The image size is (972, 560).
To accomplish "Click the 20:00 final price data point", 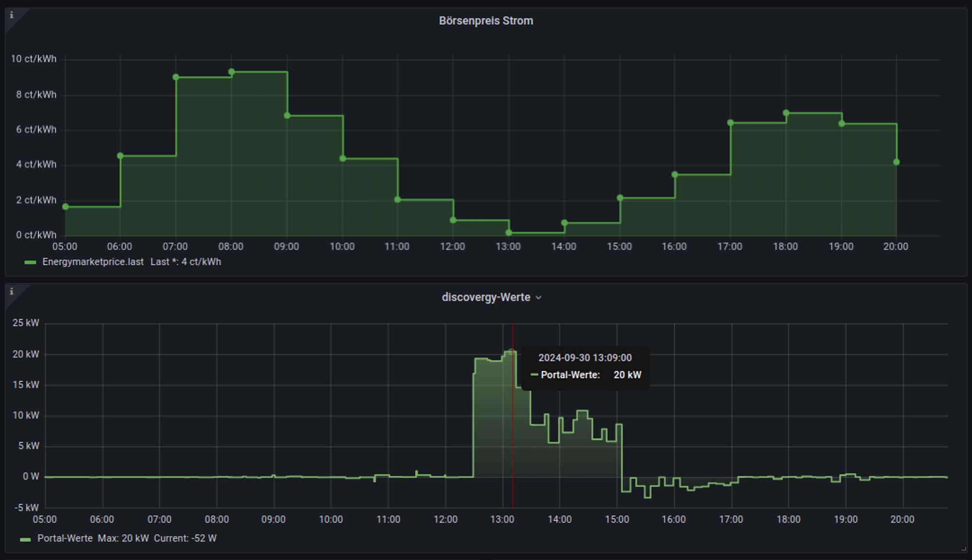I will pyautogui.click(x=897, y=162).
